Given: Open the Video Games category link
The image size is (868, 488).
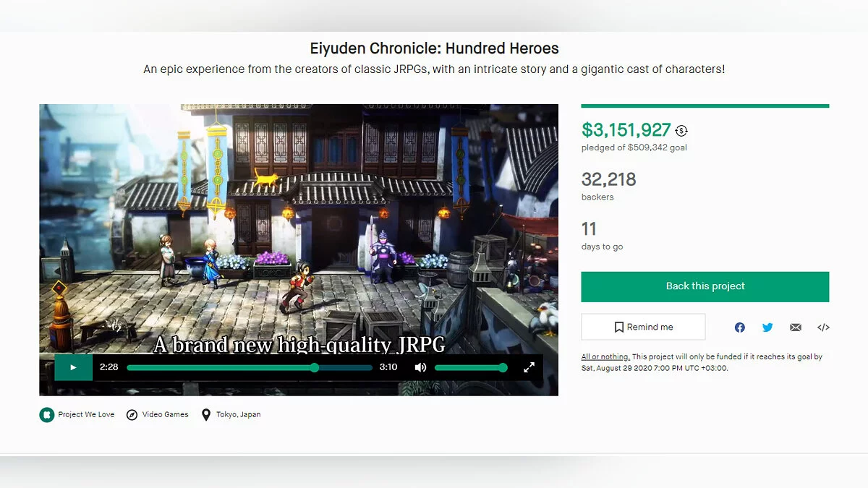Looking at the screenshot, I should (158, 415).
